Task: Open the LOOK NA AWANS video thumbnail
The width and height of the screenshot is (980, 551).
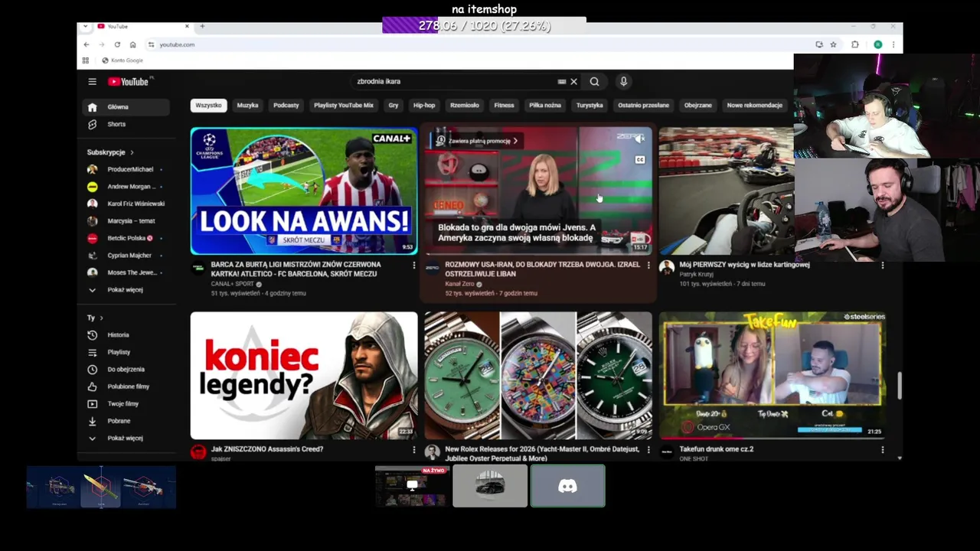Action: 304,191
